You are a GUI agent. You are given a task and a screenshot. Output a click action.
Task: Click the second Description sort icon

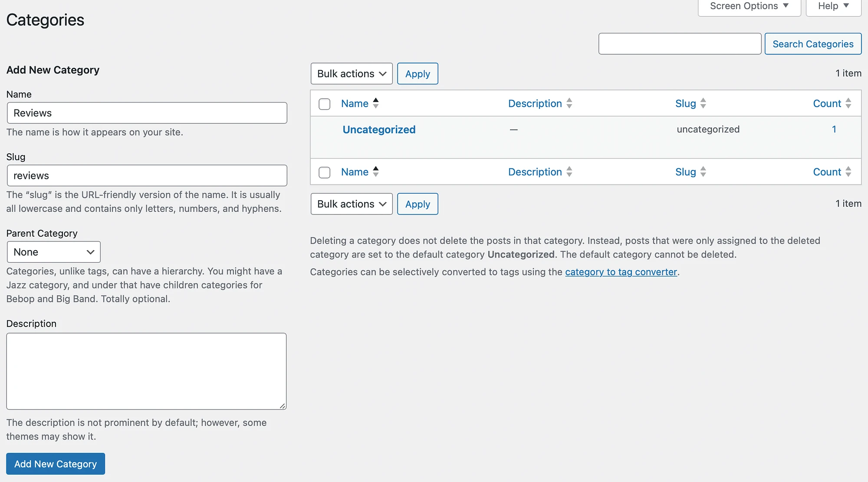click(569, 172)
